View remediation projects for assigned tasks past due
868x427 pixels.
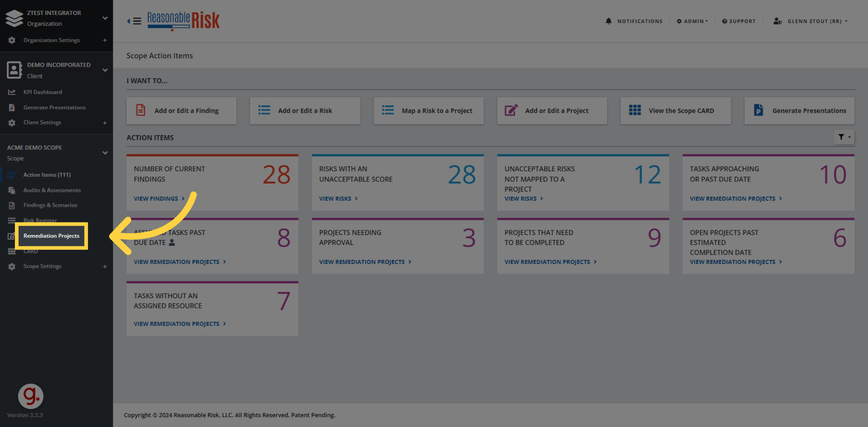coord(180,262)
